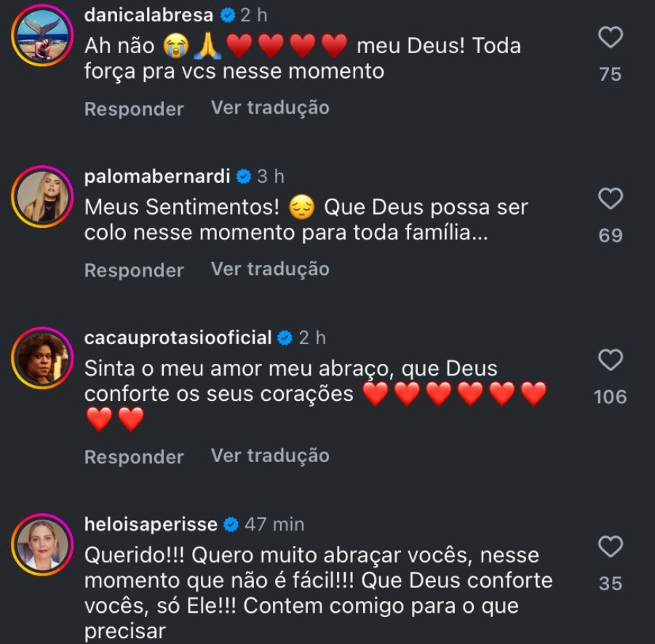The height and width of the screenshot is (644, 655).
Task: Like danicalabresa's comment with the heart
Action: 610,37
